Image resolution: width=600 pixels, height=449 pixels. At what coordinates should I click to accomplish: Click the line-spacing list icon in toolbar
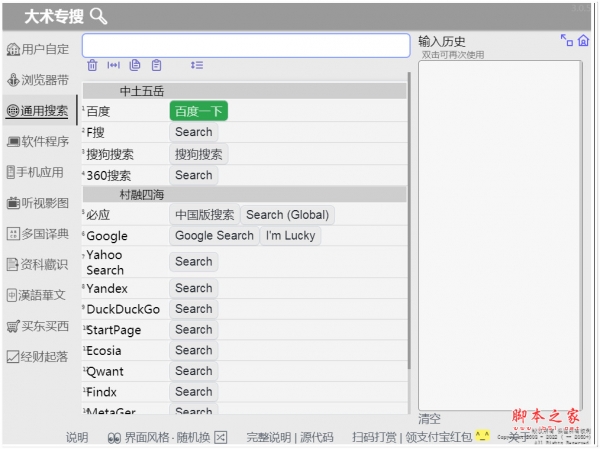tap(197, 65)
